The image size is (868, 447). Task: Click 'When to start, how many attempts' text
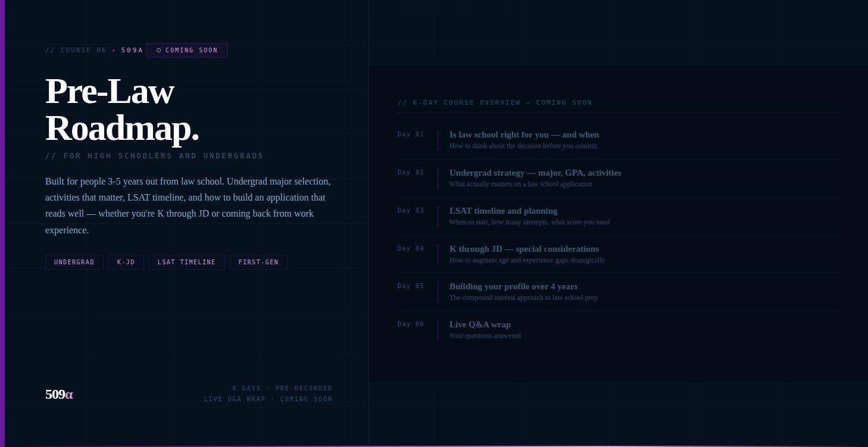point(529,222)
